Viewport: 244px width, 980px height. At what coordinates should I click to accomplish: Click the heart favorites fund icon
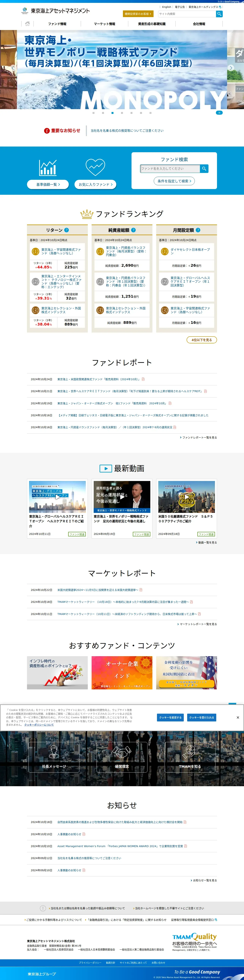click(95, 167)
